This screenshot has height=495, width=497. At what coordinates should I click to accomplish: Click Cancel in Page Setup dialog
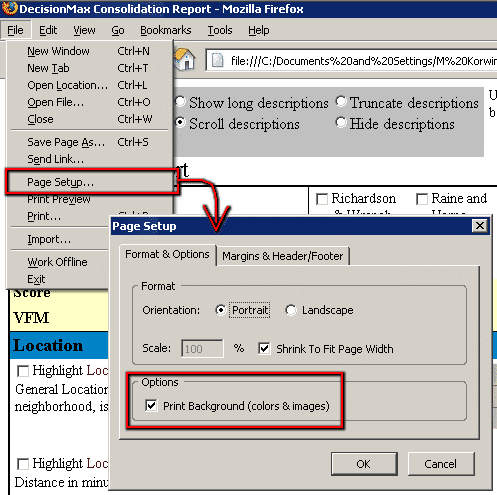pos(441,464)
